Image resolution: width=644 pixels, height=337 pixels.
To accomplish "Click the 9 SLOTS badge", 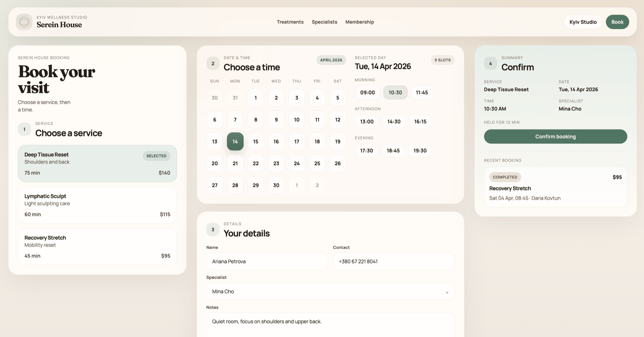I will [x=443, y=60].
